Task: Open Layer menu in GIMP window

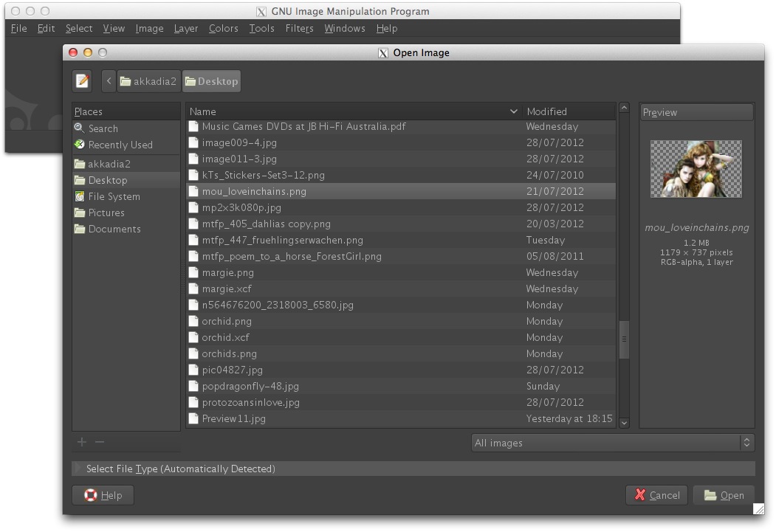Action: (186, 28)
